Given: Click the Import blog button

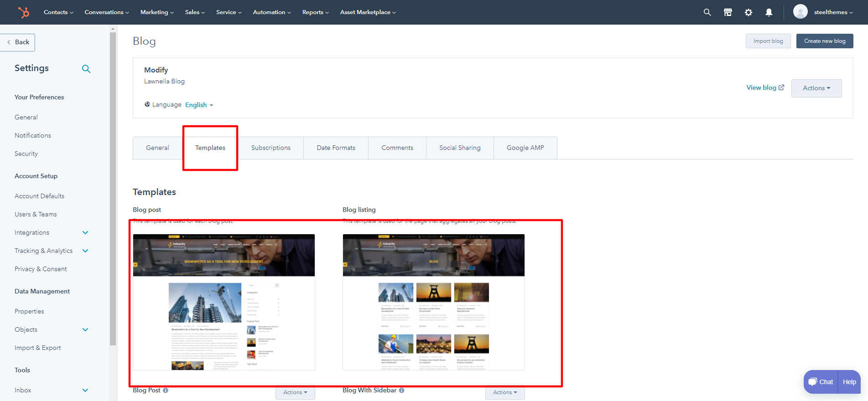Looking at the screenshot, I should tap(768, 41).
